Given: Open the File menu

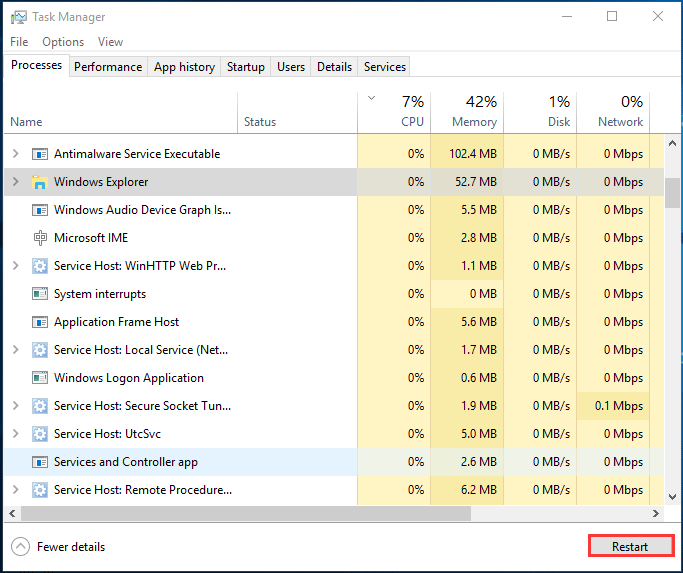Looking at the screenshot, I should tap(19, 42).
